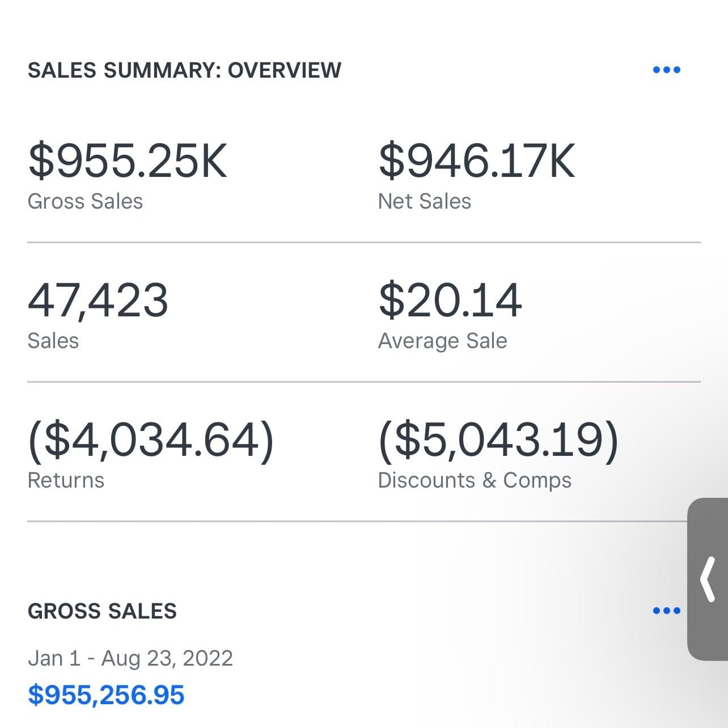This screenshot has width=728, height=728.
Task: Click the Gross Sales section heading
Action: [x=102, y=611]
